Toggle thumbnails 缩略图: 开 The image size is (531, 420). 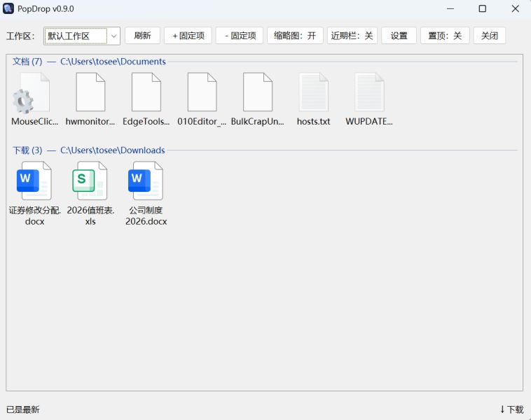295,36
